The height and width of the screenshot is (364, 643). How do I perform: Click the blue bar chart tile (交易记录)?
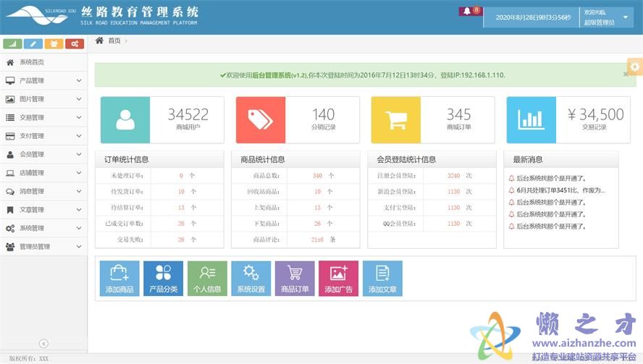coord(531,120)
